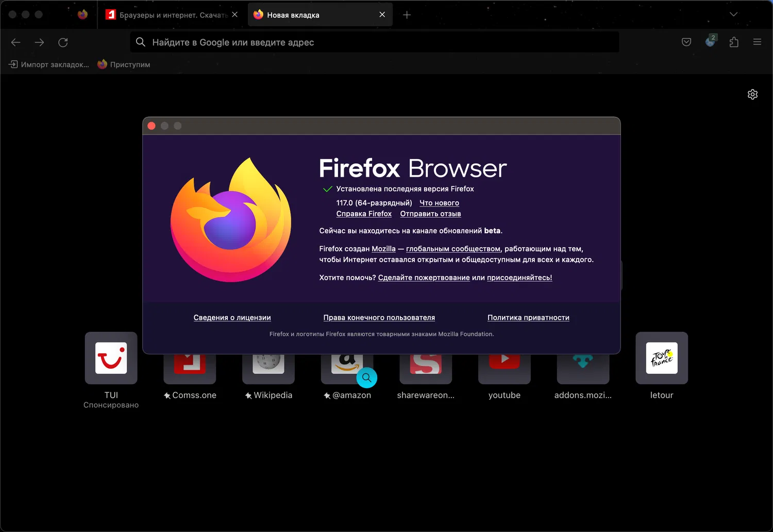Open the application hamburger menu
773x532 pixels.
[x=757, y=42]
